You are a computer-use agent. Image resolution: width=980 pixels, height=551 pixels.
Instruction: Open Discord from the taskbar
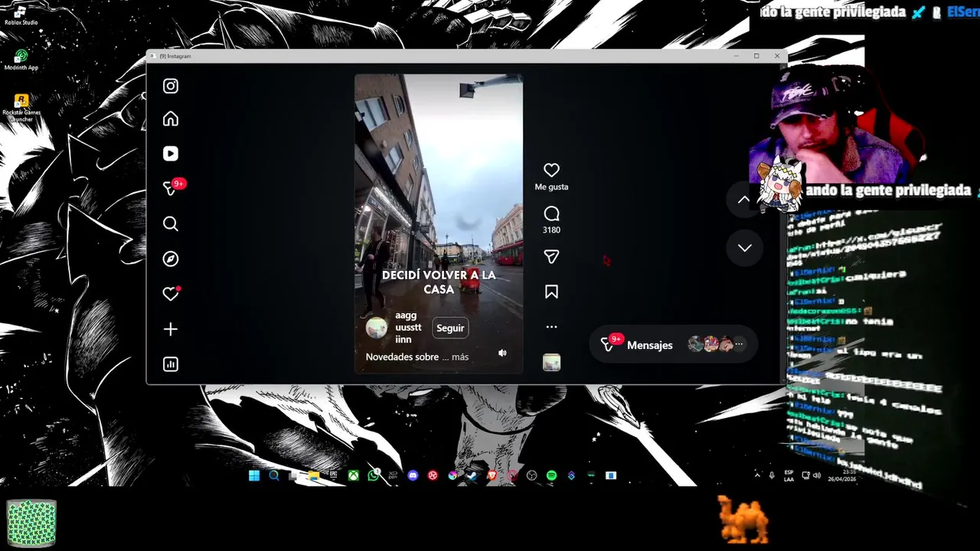point(413,475)
